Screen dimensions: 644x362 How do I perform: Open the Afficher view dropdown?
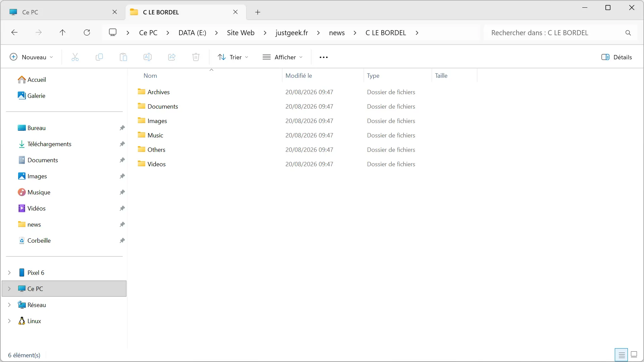pos(282,57)
